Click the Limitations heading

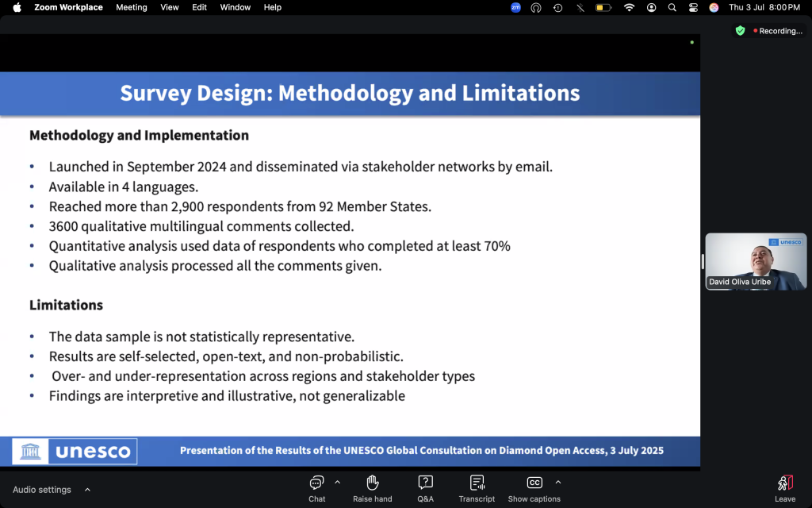click(x=66, y=305)
